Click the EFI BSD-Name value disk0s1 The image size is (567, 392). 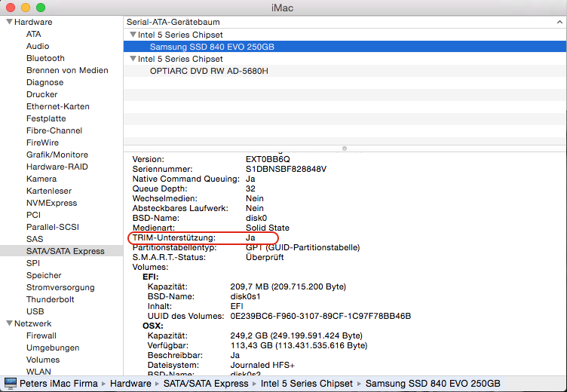coord(245,296)
